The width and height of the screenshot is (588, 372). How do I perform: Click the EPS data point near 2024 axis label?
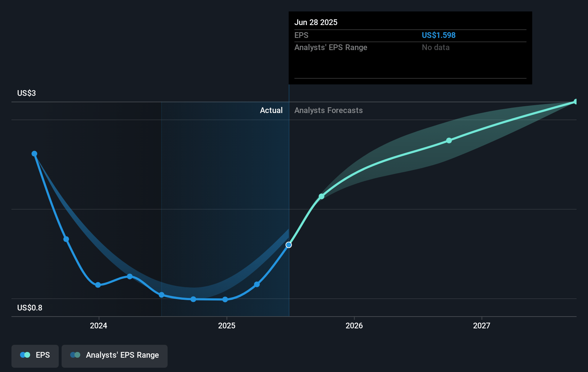tap(98, 285)
